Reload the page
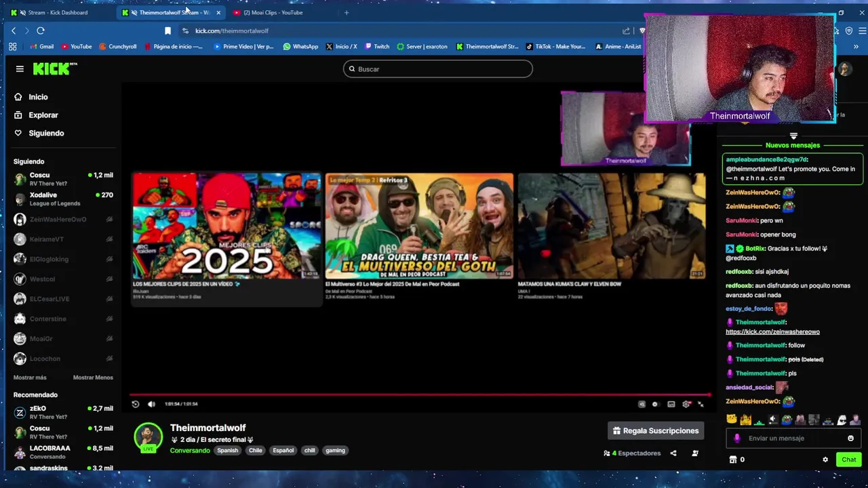This screenshot has height=488, width=868. click(41, 30)
